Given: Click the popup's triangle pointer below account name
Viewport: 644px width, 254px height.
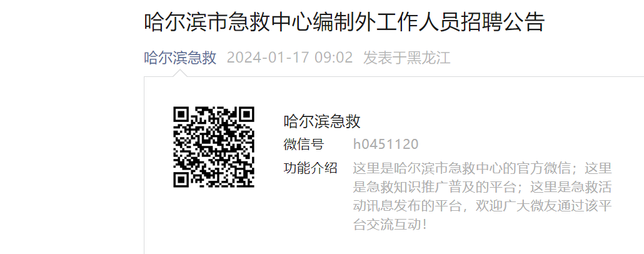Looking at the screenshot, I should (180, 73).
